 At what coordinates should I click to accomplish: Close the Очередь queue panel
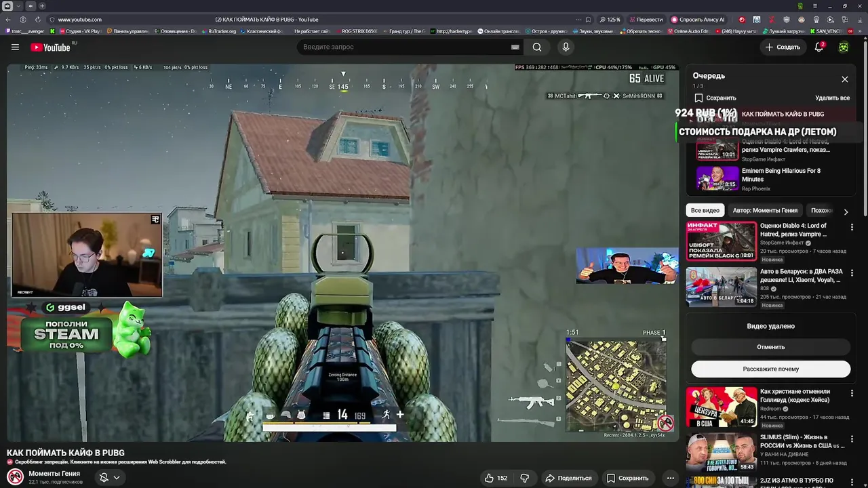tap(845, 79)
